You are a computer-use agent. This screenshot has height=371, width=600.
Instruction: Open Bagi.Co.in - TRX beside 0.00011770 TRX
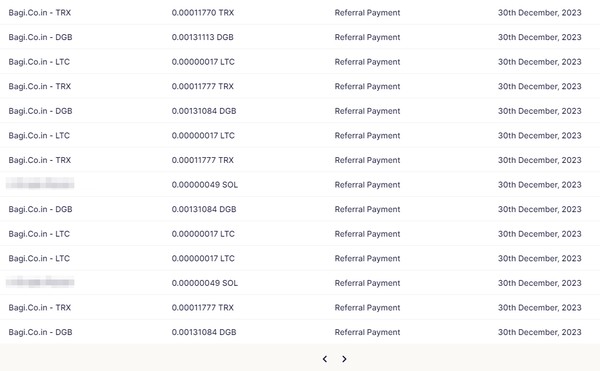click(x=40, y=13)
